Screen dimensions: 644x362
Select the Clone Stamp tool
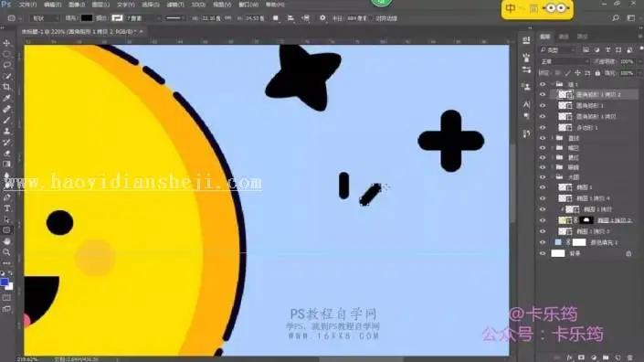(x=6, y=132)
